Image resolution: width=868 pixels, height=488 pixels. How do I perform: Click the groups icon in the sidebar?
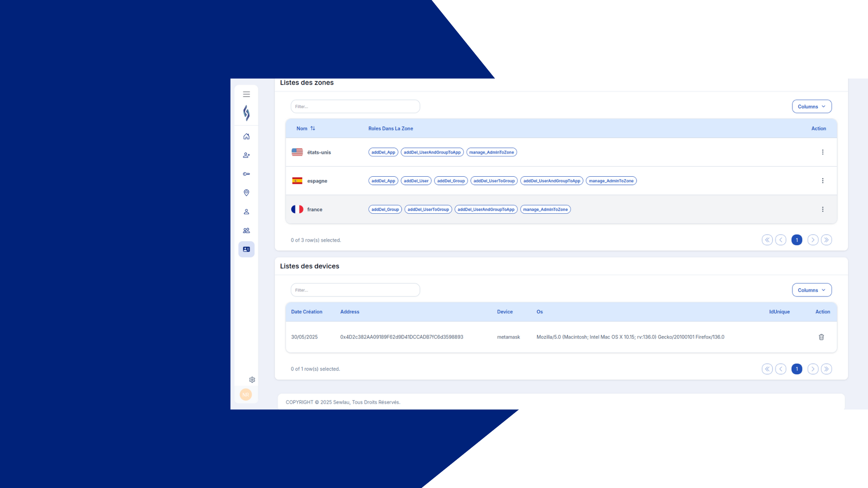(x=246, y=230)
